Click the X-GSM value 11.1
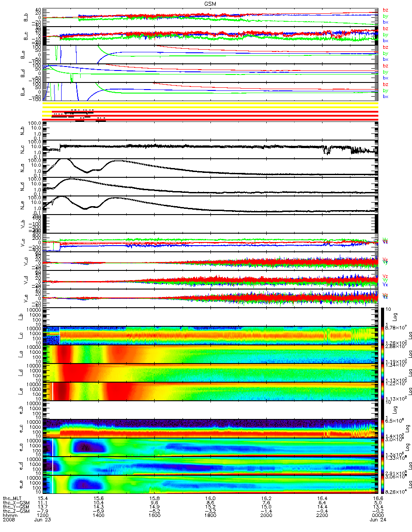The height and width of the screenshot is (532, 412). [x=43, y=503]
